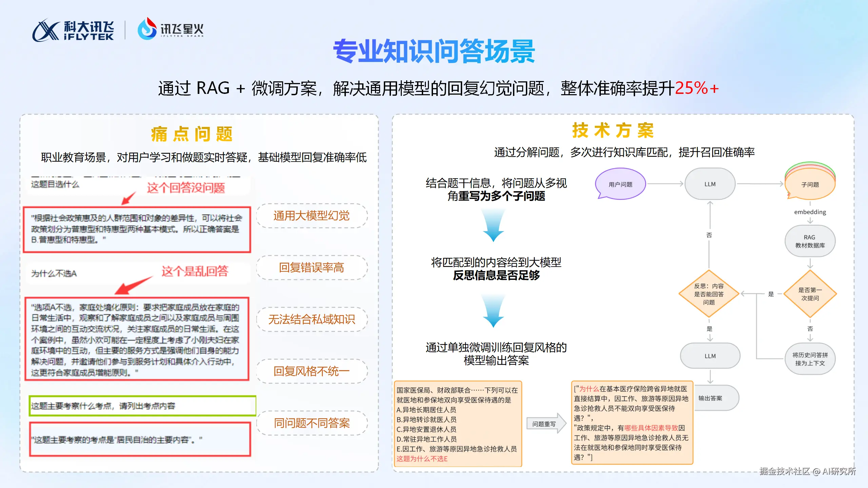Viewport: 868px width, 488px height.
Task: Click the iFLYTEK Spark flame logo
Action: pos(147,29)
